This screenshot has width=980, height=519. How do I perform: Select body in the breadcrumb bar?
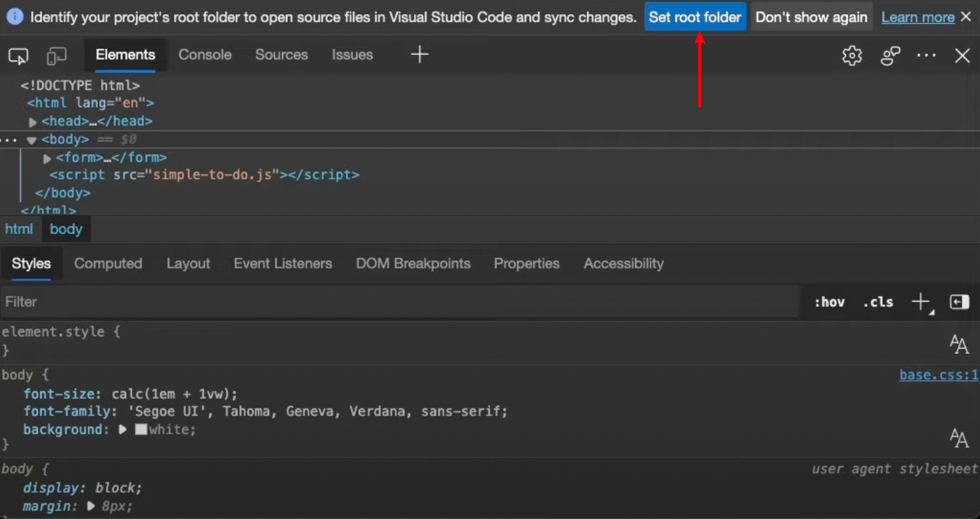pyautogui.click(x=67, y=229)
